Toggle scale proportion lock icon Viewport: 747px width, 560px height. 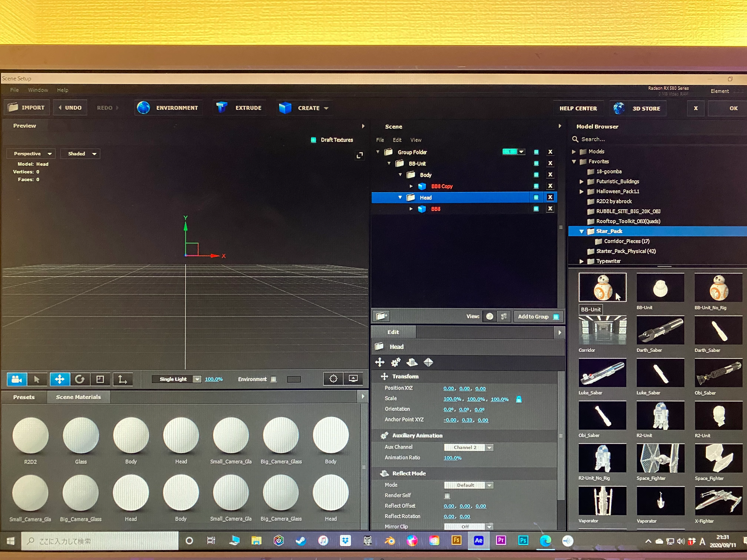click(x=519, y=399)
